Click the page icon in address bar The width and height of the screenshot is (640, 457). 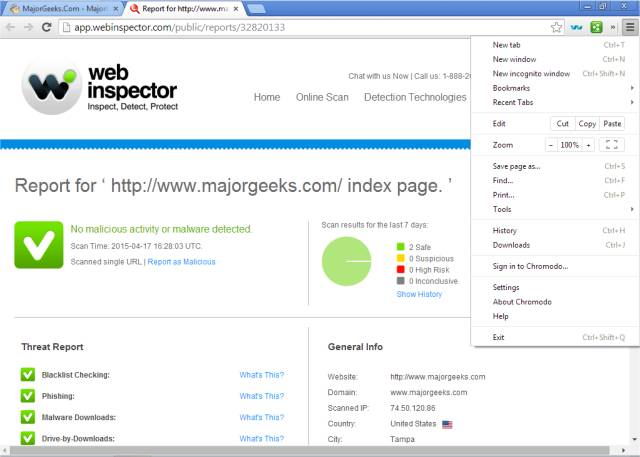67,27
